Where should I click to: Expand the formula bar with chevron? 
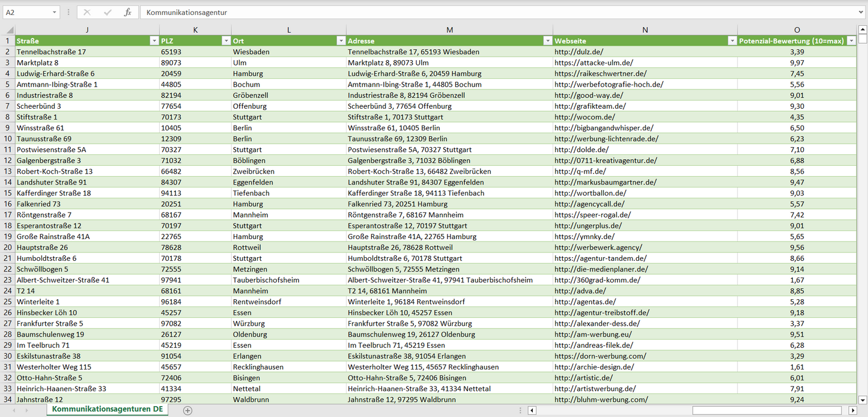[x=861, y=12]
